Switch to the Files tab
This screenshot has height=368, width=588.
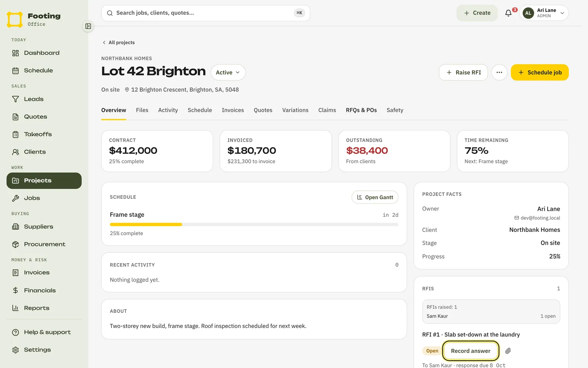click(x=142, y=110)
